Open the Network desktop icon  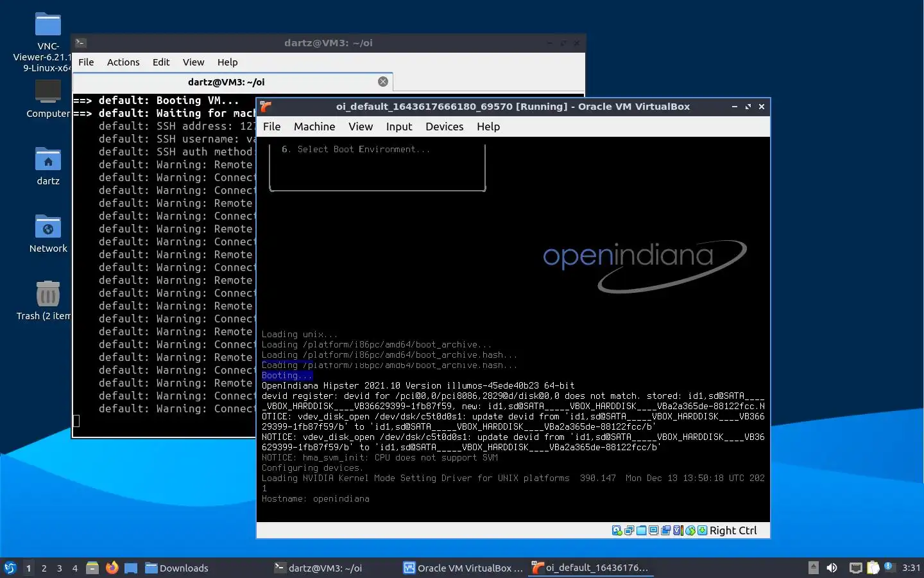[48, 234]
